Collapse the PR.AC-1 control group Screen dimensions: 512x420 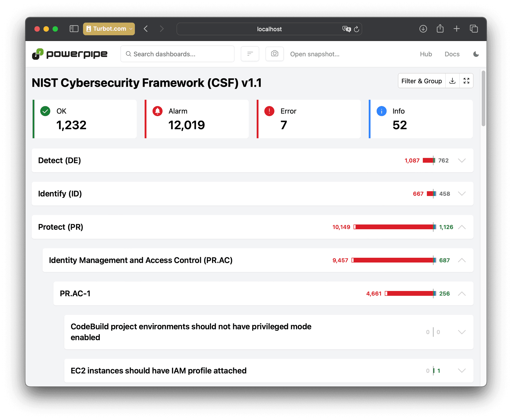click(462, 293)
